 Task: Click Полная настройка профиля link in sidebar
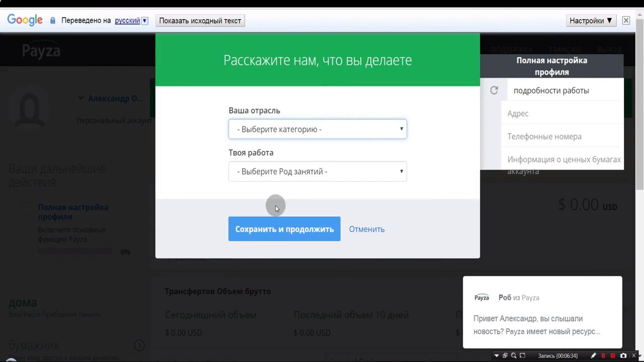pos(73,212)
